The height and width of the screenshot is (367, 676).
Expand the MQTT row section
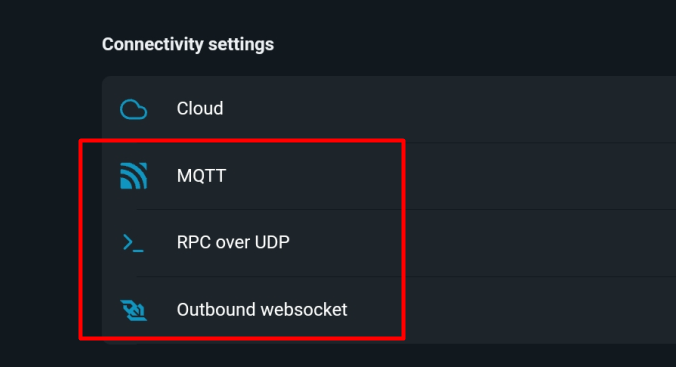coord(389,176)
